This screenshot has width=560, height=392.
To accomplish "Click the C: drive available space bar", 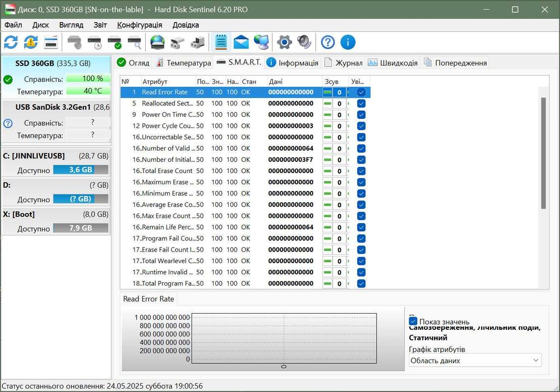I will (x=81, y=170).
